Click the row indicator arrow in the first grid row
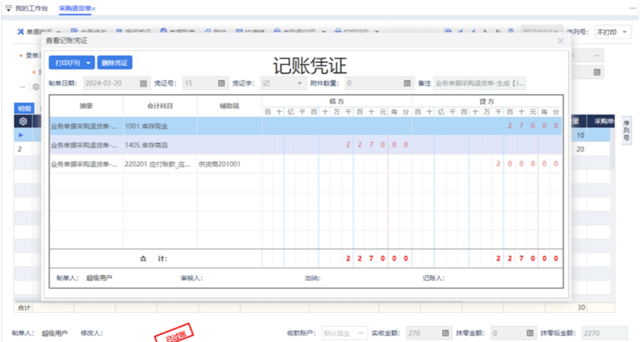644x342 pixels. 20,135
